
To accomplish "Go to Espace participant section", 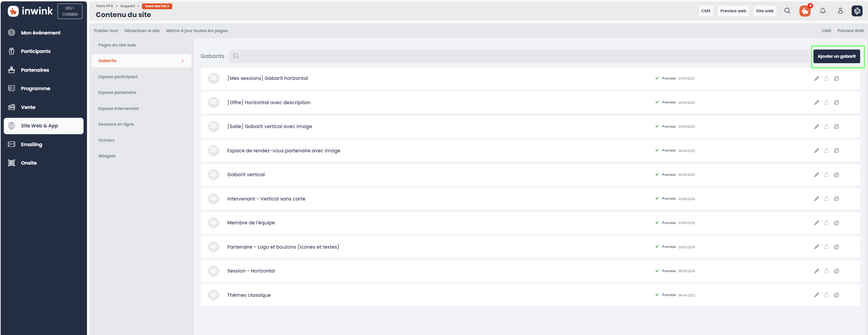I will (x=118, y=77).
